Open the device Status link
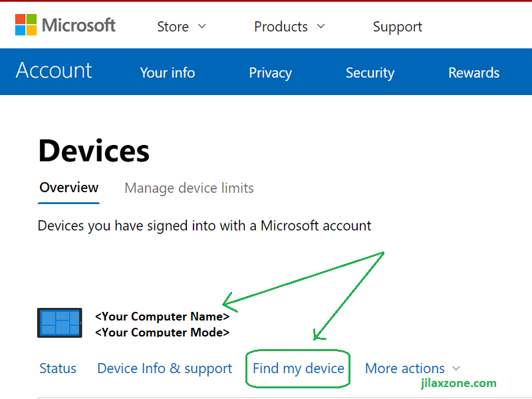This screenshot has height=399, width=532. pyautogui.click(x=58, y=368)
